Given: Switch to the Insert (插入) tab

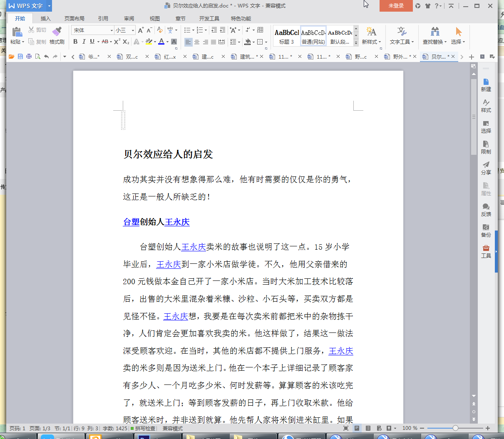Looking at the screenshot, I should coord(45,18).
